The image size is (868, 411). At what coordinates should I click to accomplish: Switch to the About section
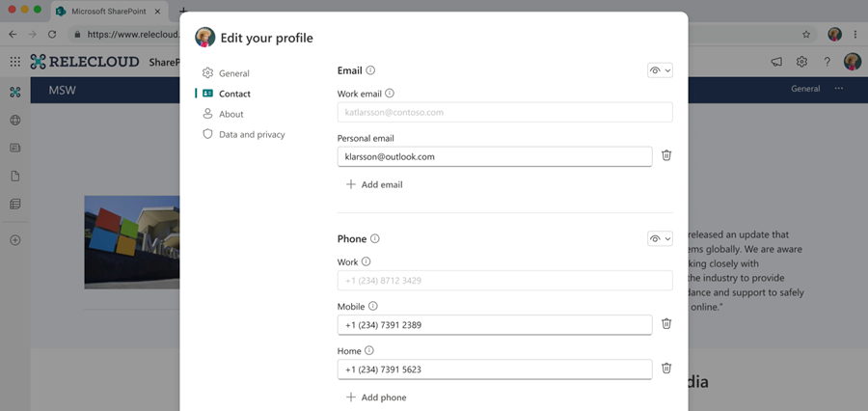pos(231,114)
